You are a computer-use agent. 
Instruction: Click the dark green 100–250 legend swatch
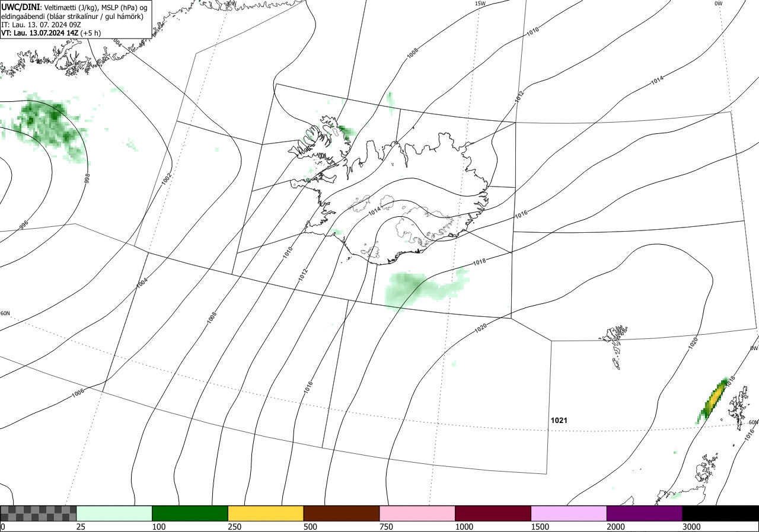tap(190, 513)
